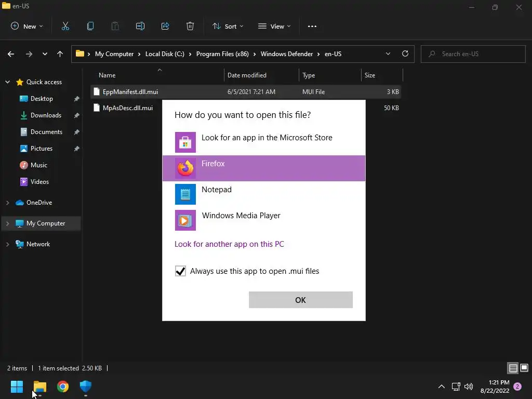Open network status icon in tray
The image size is (532, 399).
(x=456, y=387)
